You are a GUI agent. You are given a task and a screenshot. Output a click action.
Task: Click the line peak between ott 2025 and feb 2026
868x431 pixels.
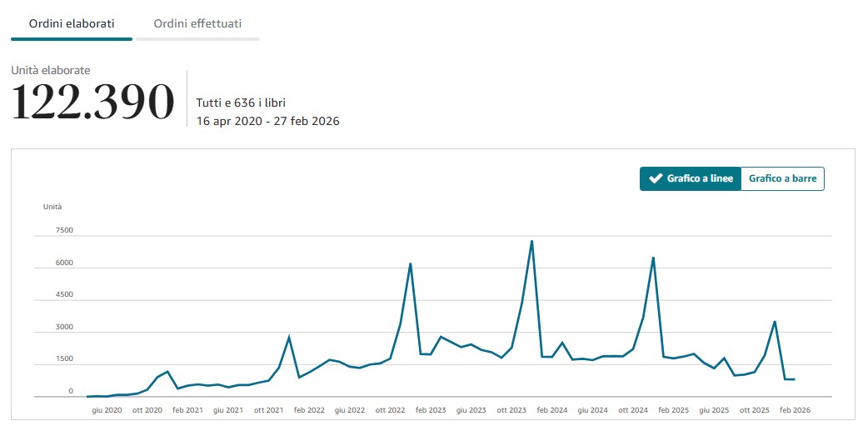click(775, 322)
